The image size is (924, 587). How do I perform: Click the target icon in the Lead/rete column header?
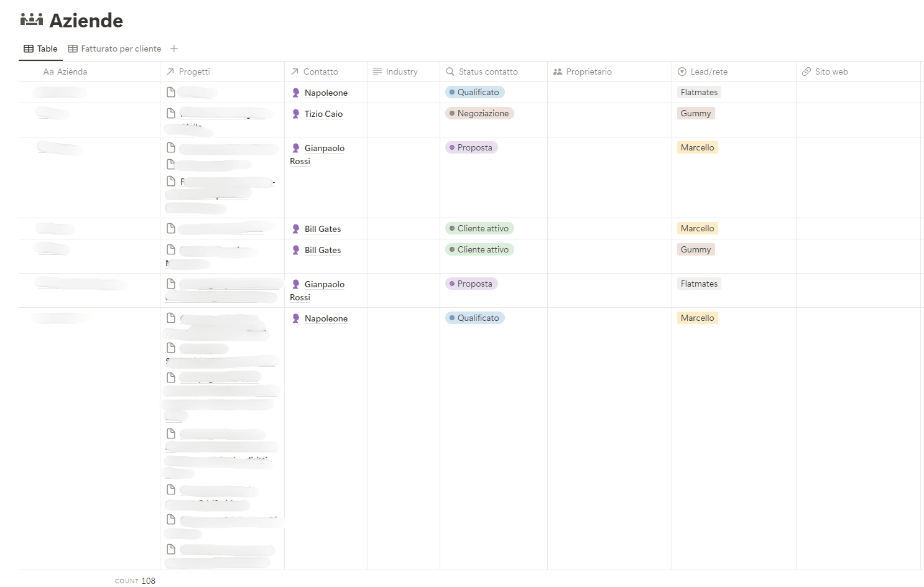[x=683, y=72]
